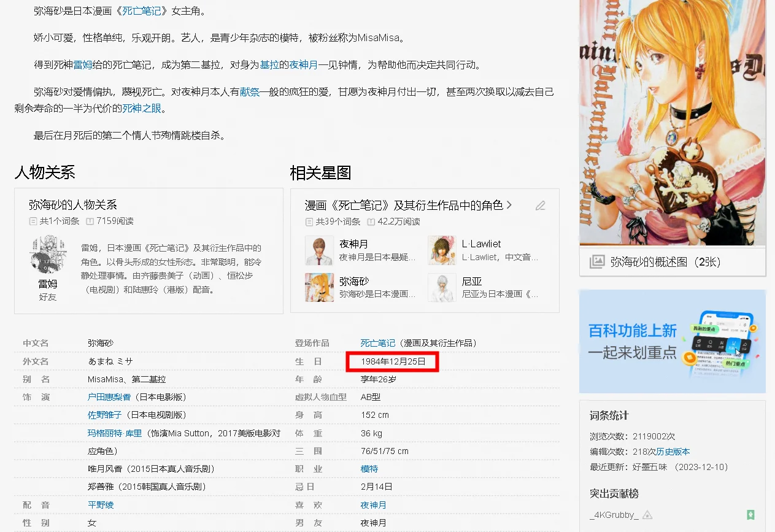Image resolution: width=775 pixels, height=532 pixels.
Task: Follow the 献祭 link
Action: point(250,92)
